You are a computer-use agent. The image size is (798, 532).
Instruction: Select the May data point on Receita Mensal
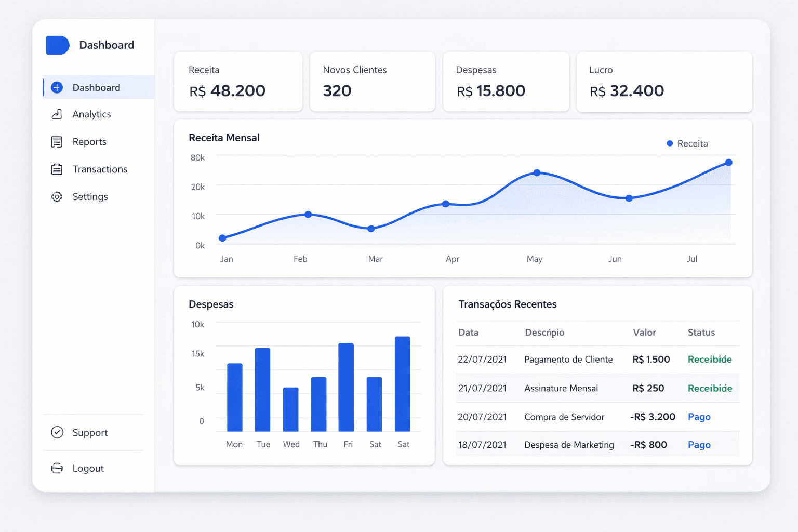[536, 173]
